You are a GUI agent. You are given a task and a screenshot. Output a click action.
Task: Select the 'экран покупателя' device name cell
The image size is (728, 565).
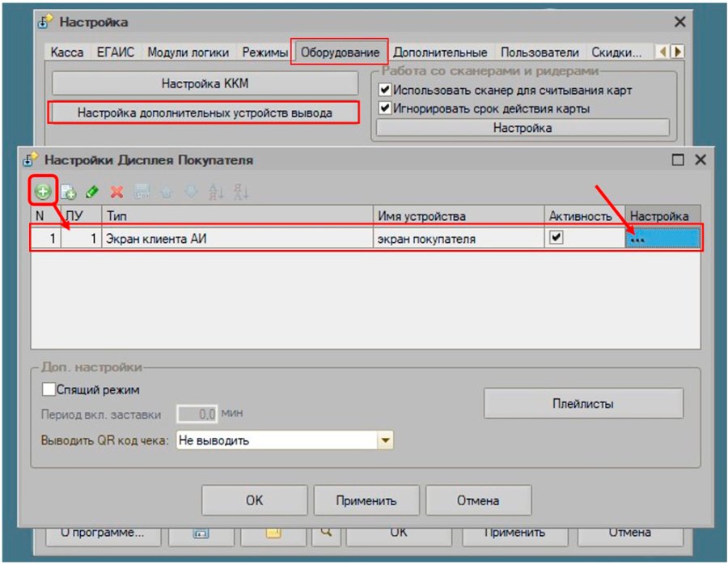pyautogui.click(x=459, y=239)
